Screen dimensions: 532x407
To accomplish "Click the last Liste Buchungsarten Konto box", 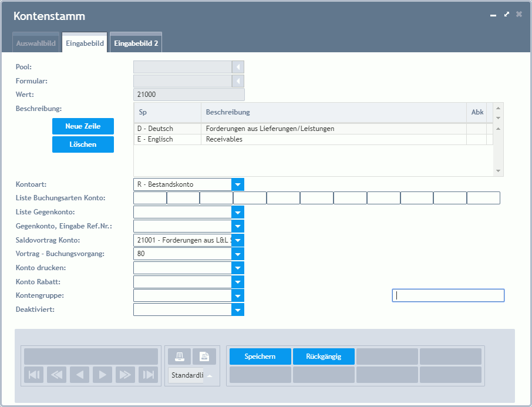I will [x=483, y=198].
